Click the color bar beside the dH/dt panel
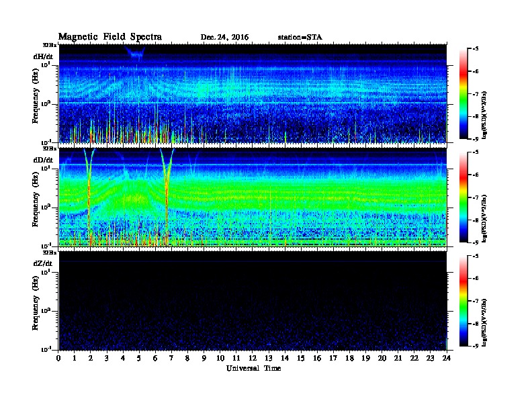 (463, 93)
